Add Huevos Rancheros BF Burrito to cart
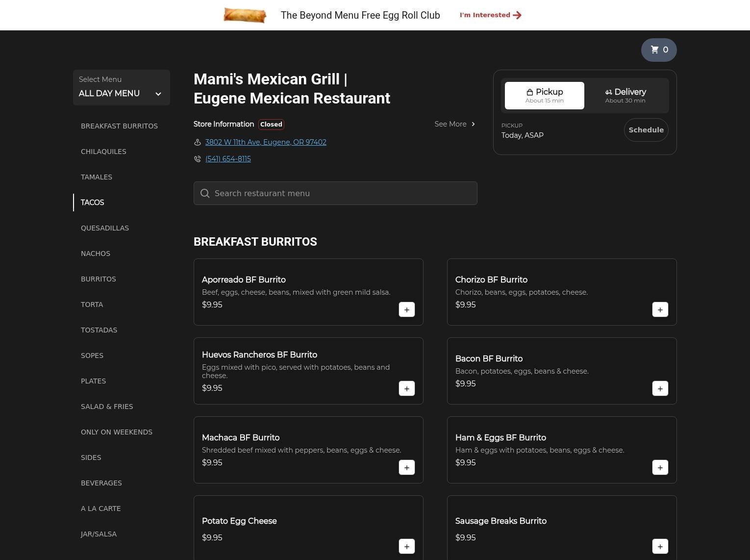Viewport: 750px width, 560px height. (x=406, y=388)
